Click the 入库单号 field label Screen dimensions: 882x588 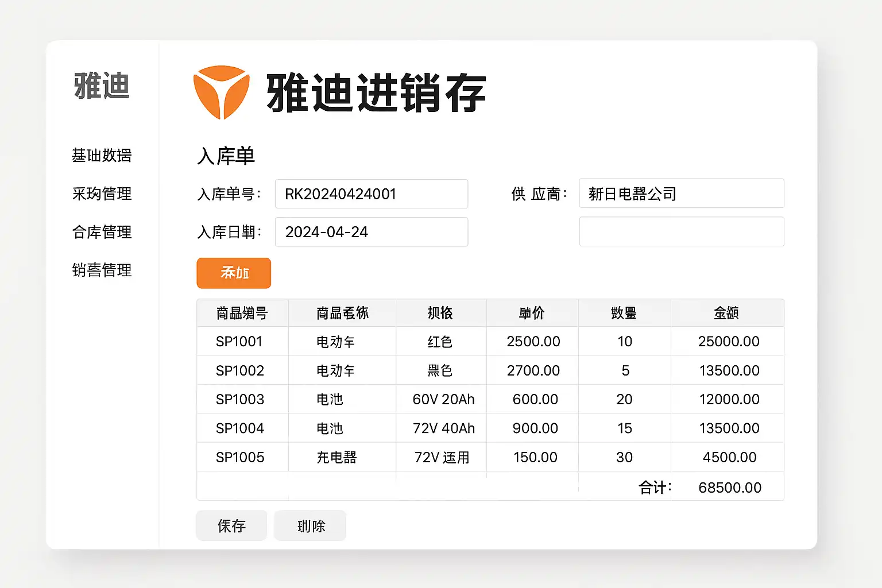click(229, 194)
